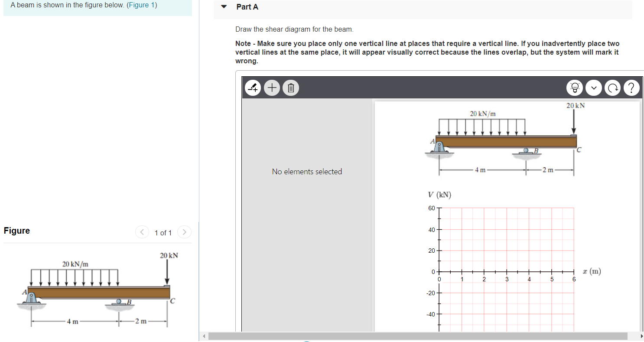Select the Part A heading
Viewport: 644px width, 342px height.
coord(247,7)
